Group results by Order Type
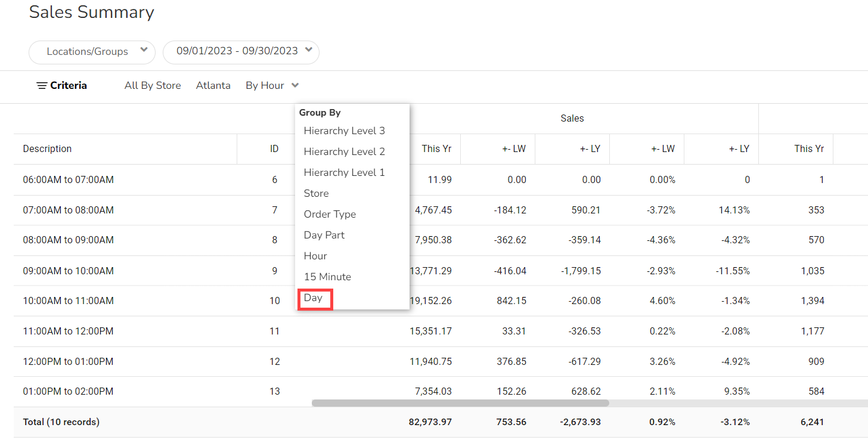Screen dimensions: 868x443 tap(330, 214)
